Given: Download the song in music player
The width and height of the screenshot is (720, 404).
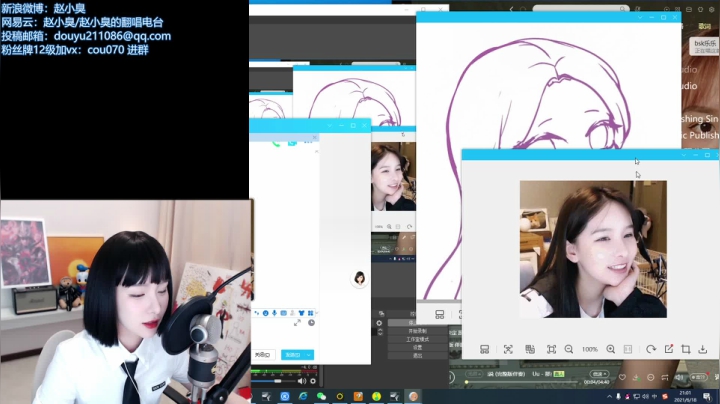Looking at the screenshot, I should click(636, 377).
